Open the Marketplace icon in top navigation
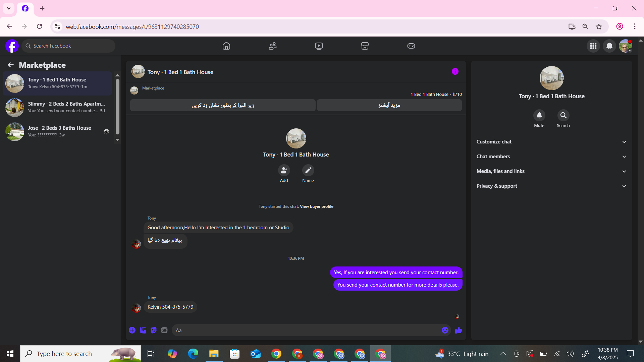The width and height of the screenshot is (644, 362). coord(365,46)
